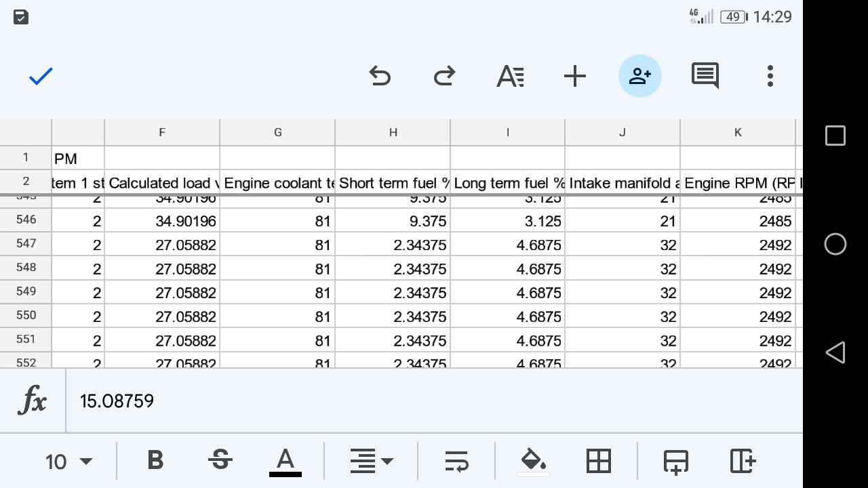Select the Long term fuel header cell
Screen dimensions: 868x488
[x=507, y=182]
